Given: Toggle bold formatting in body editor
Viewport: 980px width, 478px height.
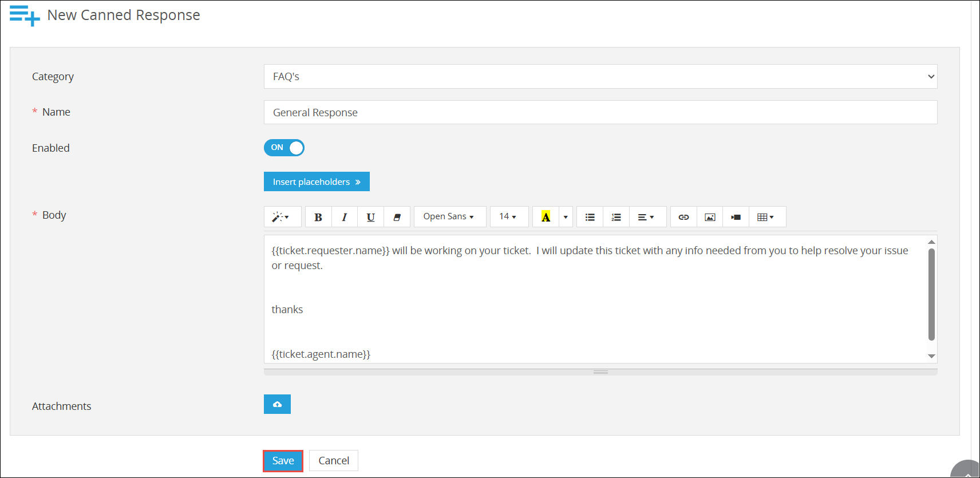Looking at the screenshot, I should (x=318, y=217).
